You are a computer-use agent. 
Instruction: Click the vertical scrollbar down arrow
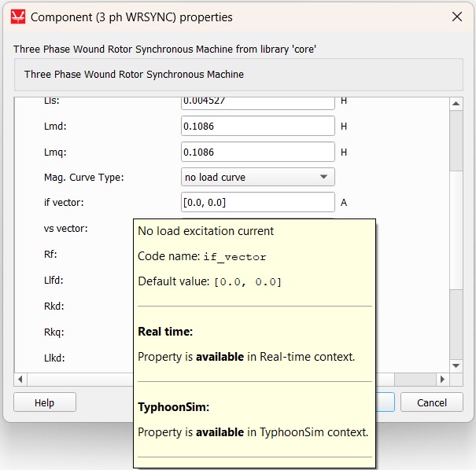pyautogui.click(x=456, y=365)
